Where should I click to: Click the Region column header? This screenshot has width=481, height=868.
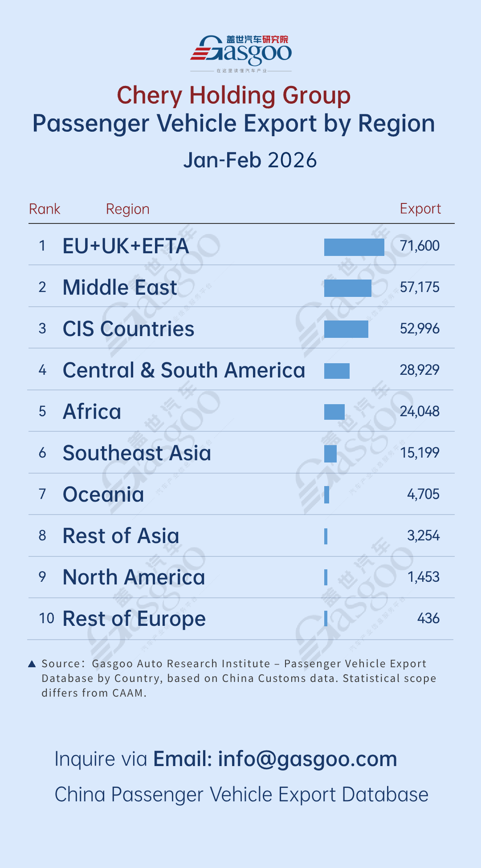click(127, 209)
